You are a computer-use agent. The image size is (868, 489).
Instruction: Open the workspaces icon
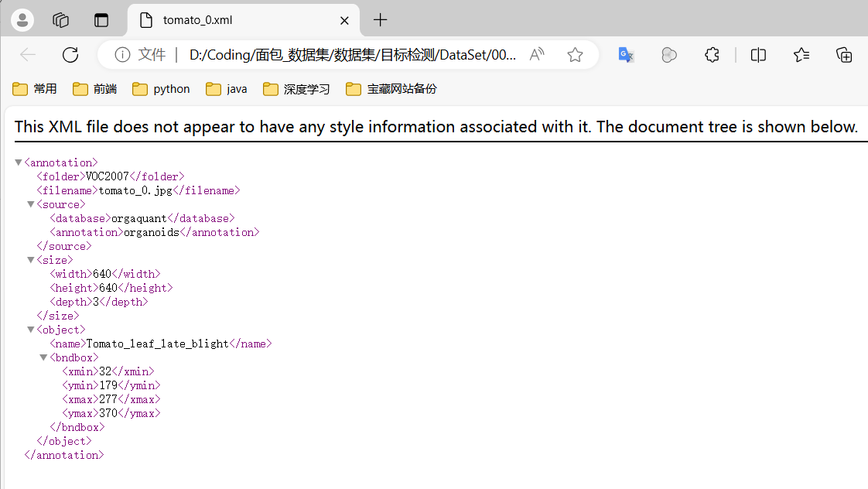click(61, 20)
